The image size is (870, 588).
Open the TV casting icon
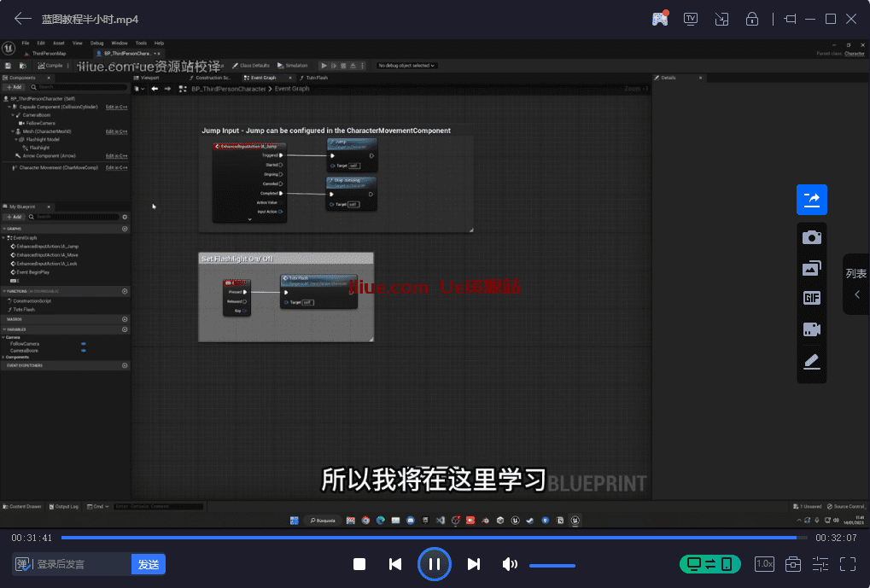[690, 19]
